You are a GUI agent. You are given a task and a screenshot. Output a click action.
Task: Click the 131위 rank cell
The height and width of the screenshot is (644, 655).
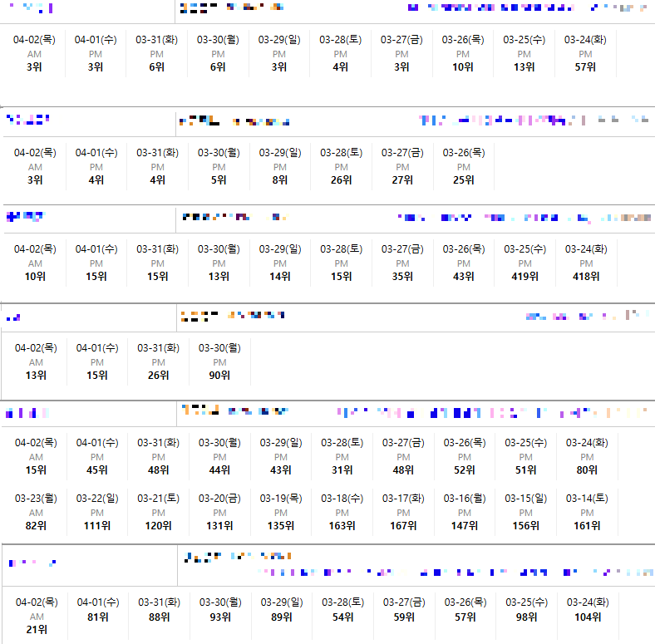coord(219,526)
